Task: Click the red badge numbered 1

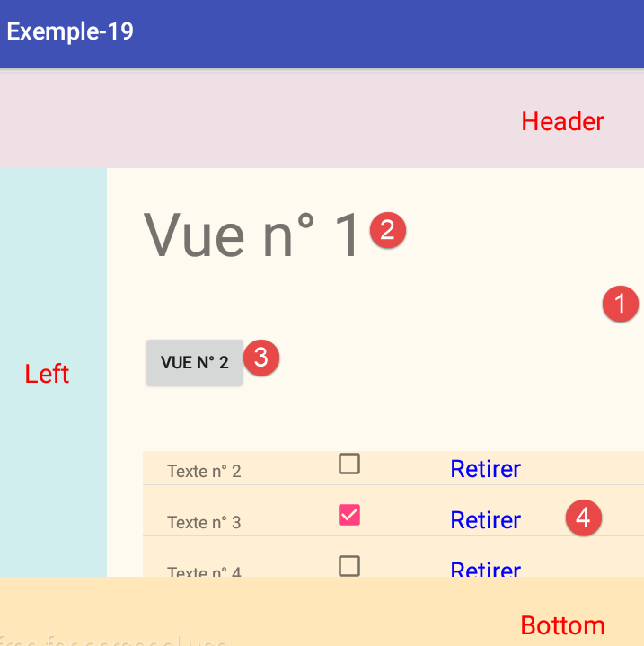Action: [x=620, y=304]
